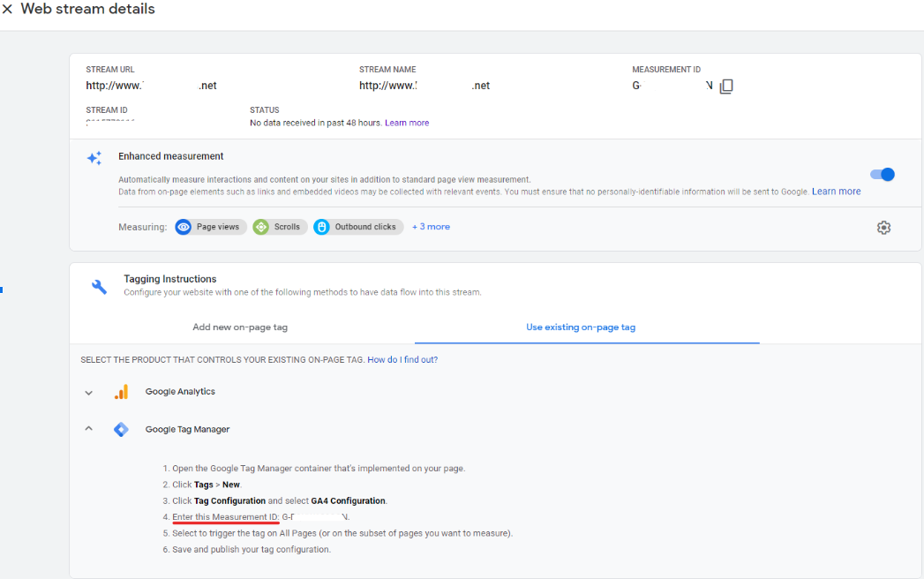Click the Page views eye icon
The width and height of the screenshot is (924, 579).
[184, 227]
